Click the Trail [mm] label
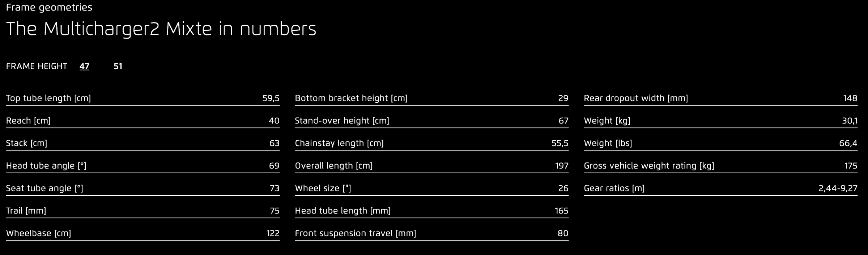The height and width of the screenshot is (255, 868). [x=26, y=211]
